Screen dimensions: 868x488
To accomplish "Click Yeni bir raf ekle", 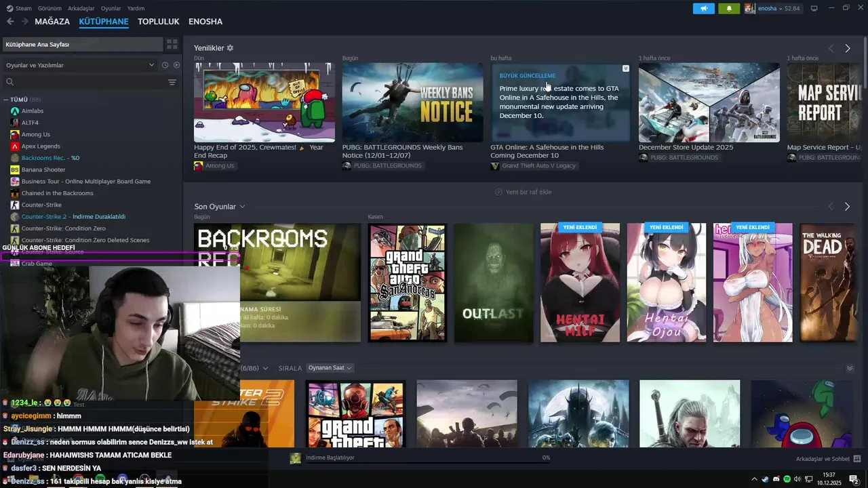I will (523, 192).
